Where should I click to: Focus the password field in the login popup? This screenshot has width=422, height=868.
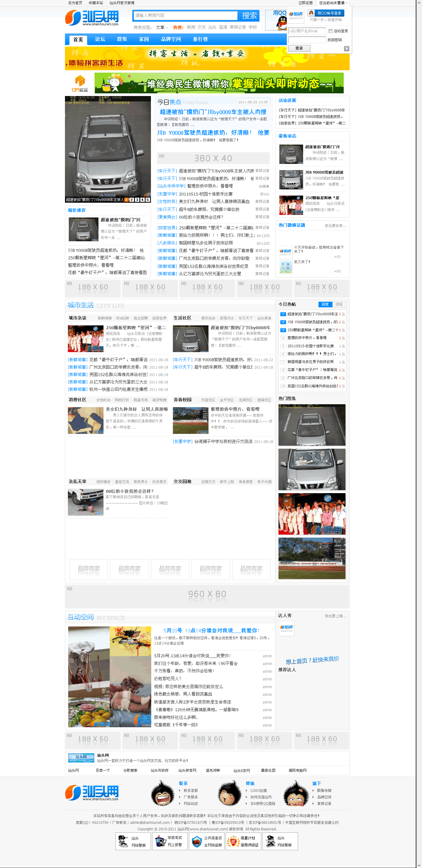tap(307, 40)
